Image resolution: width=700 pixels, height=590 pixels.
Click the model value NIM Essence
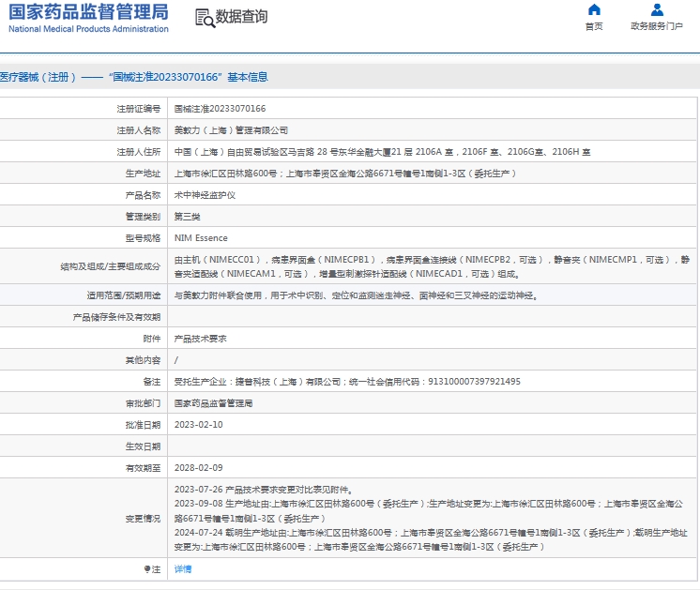coord(201,238)
